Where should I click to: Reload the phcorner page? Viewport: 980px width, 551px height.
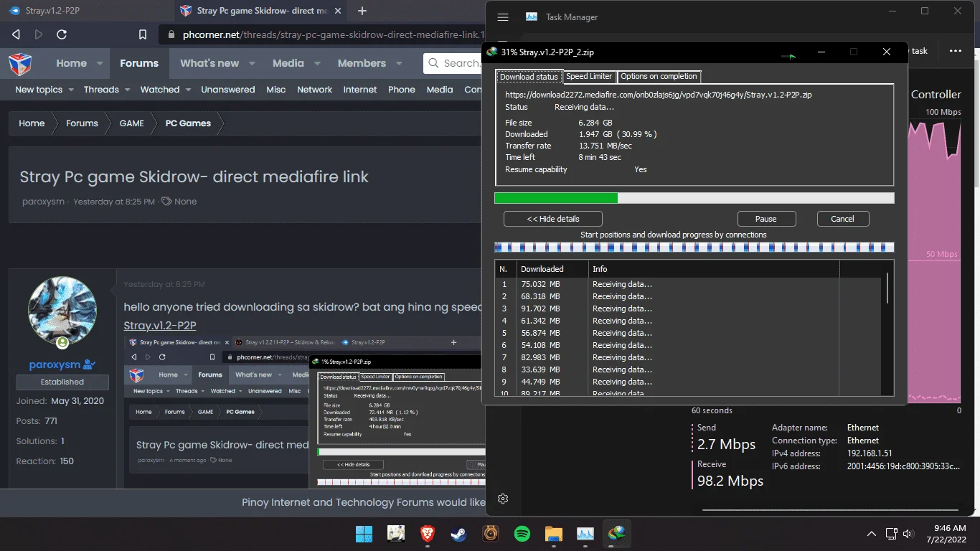[x=62, y=34]
